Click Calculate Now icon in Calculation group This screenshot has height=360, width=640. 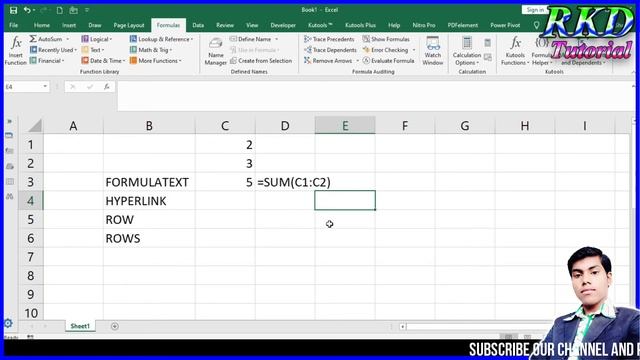487,42
